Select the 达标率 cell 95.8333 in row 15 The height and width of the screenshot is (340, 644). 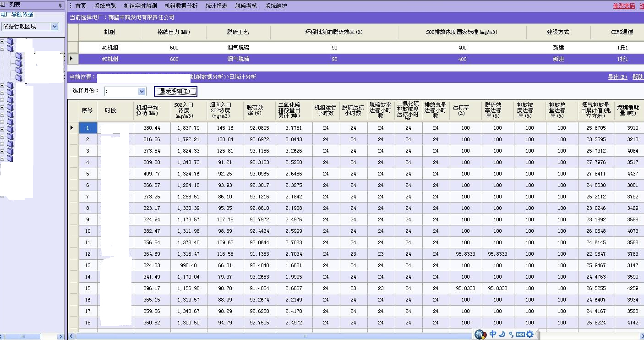[x=466, y=288]
